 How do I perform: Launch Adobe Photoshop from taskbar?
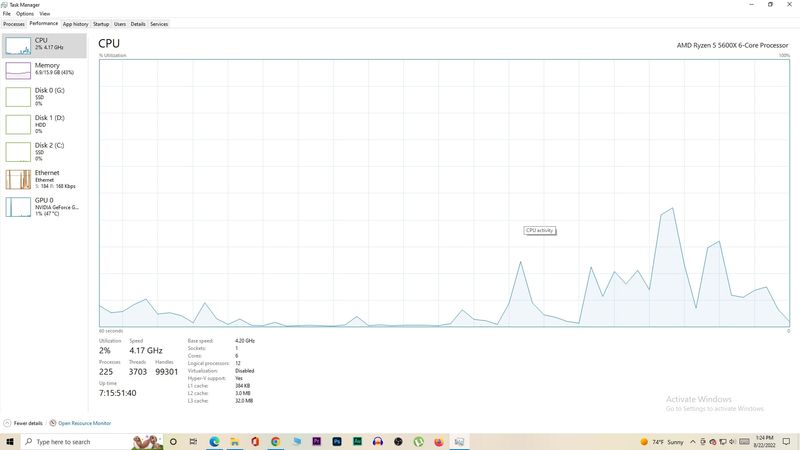pyautogui.click(x=337, y=442)
